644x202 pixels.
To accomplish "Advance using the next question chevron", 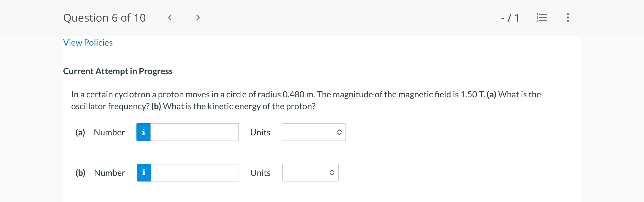I will tap(198, 18).
